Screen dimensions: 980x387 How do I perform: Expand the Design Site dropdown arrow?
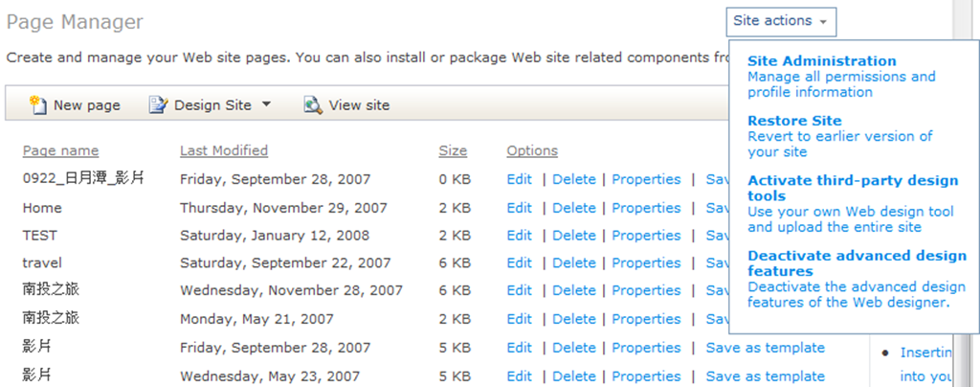click(x=266, y=104)
